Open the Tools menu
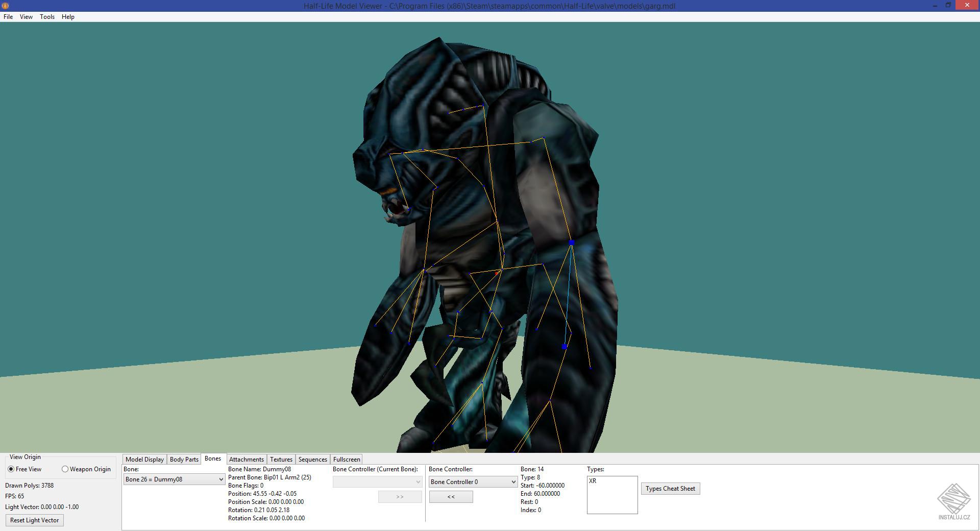The width and height of the screenshot is (980, 531). click(x=47, y=17)
